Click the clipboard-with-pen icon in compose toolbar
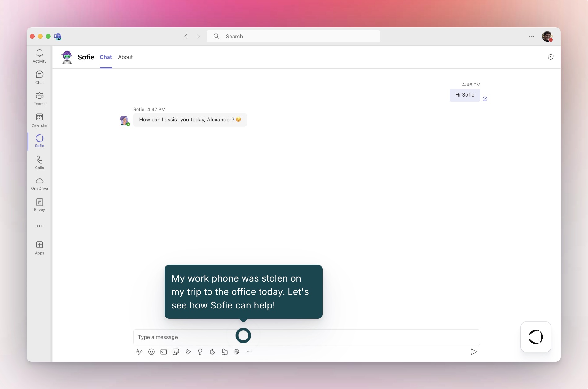The width and height of the screenshot is (588, 389). coord(237,352)
